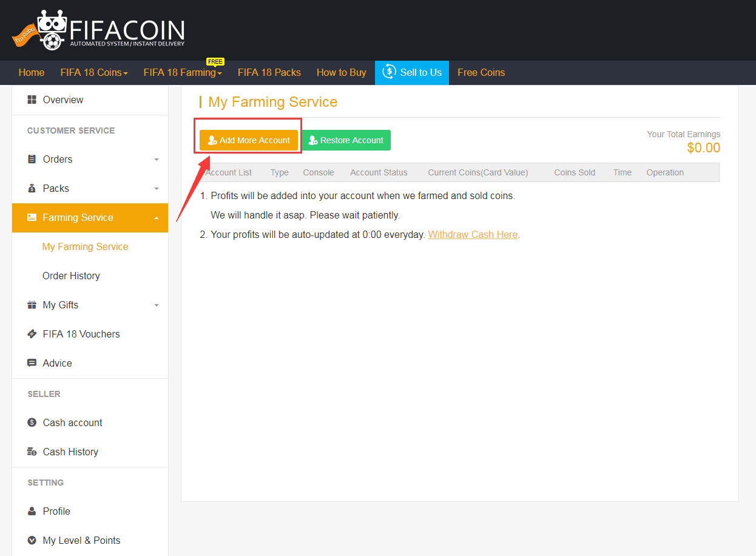Image resolution: width=756 pixels, height=556 pixels.
Task: Collapse the Farming Service submenu arrow
Action: [157, 218]
